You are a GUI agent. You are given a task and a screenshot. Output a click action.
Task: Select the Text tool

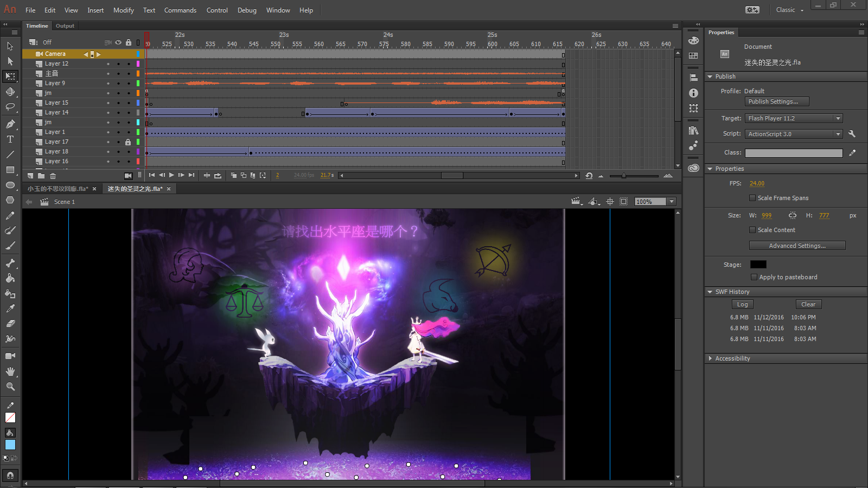point(10,139)
